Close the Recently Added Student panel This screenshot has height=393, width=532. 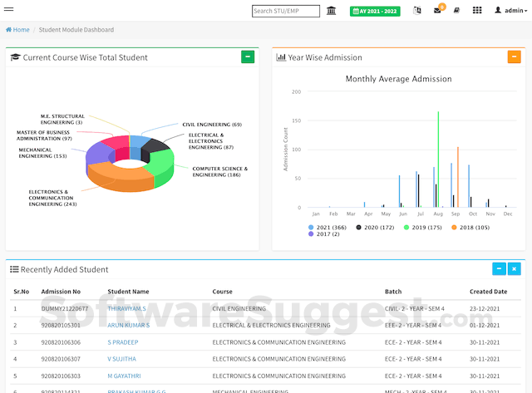[514, 268]
